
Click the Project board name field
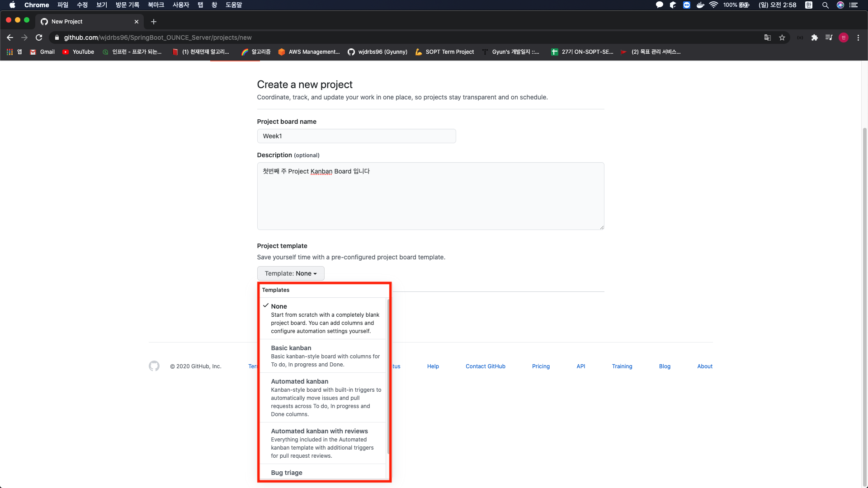[x=356, y=136]
